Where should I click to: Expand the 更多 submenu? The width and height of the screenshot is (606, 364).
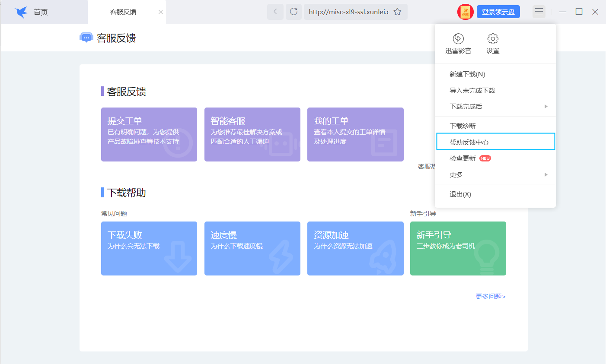tap(495, 174)
